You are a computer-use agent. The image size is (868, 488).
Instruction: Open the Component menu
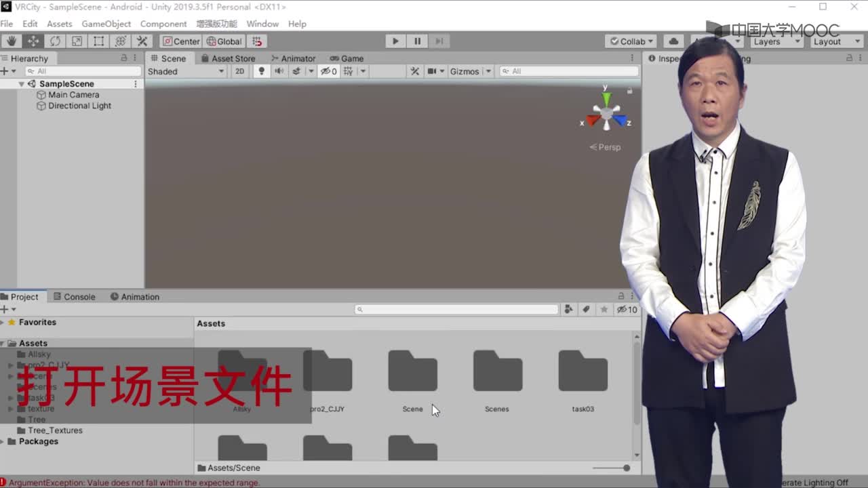[163, 24]
